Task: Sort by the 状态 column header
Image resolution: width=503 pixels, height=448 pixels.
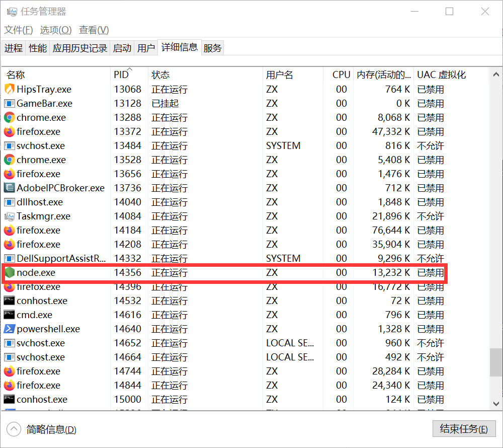Action: click(205, 75)
